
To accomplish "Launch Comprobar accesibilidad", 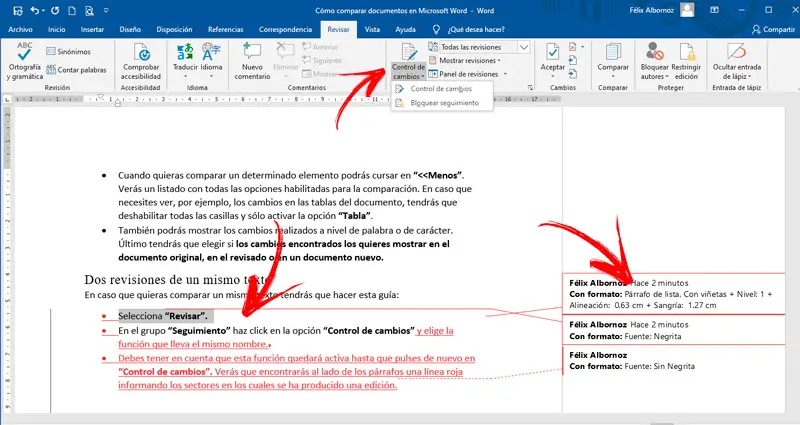I will coord(141,61).
